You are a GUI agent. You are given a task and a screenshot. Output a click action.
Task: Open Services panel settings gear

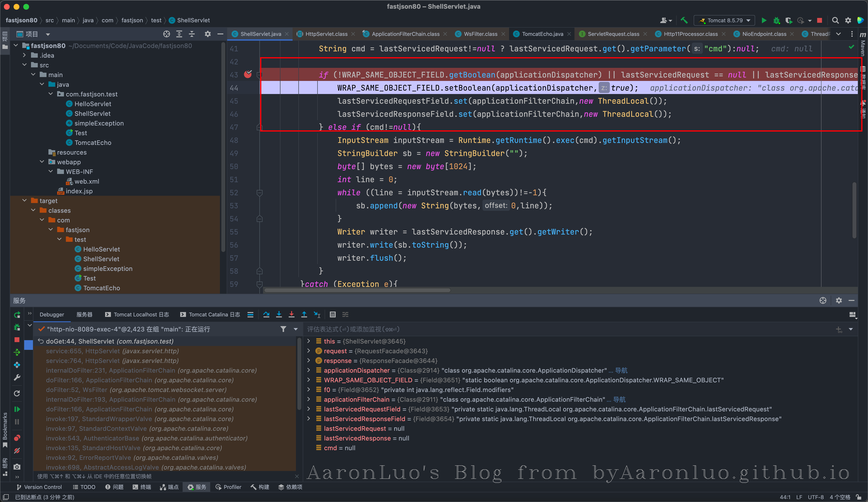pyautogui.click(x=839, y=300)
